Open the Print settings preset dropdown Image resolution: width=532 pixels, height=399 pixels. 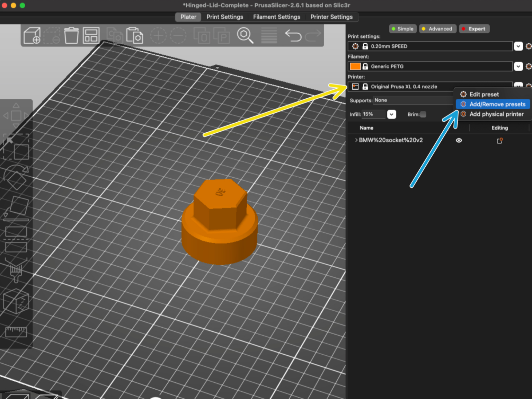tap(518, 46)
